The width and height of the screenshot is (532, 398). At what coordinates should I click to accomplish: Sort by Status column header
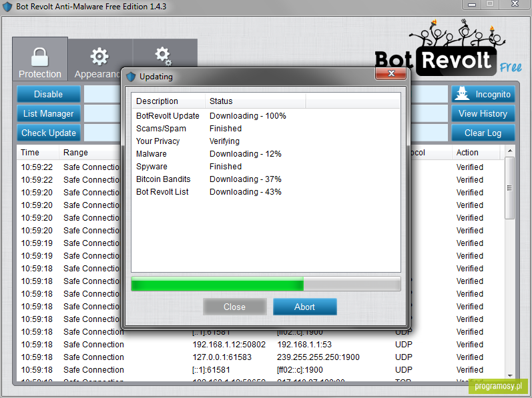click(x=255, y=101)
